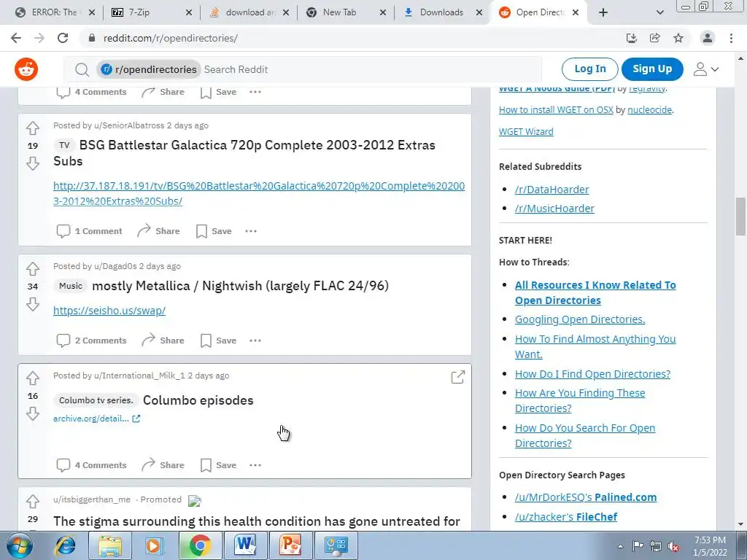This screenshot has width=747, height=560.
Task: Upvote the Columbo episodes post
Action: 32,378
